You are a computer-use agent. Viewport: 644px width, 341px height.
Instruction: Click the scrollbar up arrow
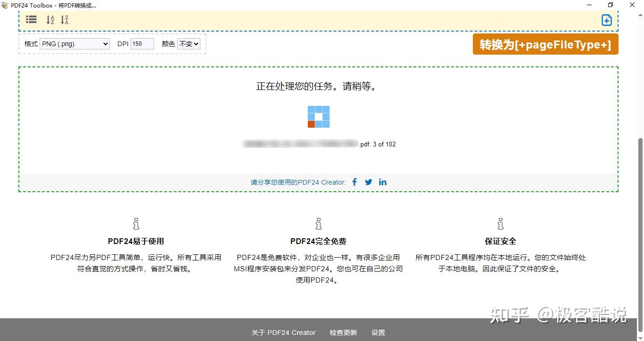click(x=640, y=14)
